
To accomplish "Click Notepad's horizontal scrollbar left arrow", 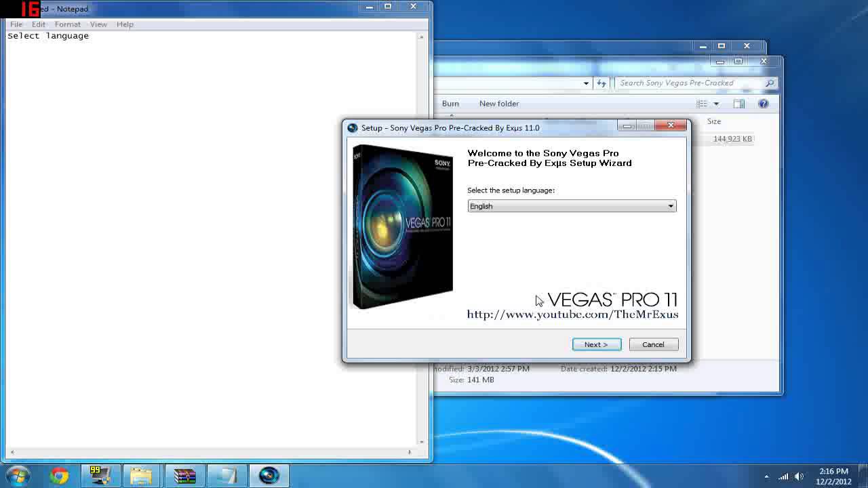I will pyautogui.click(x=12, y=452).
